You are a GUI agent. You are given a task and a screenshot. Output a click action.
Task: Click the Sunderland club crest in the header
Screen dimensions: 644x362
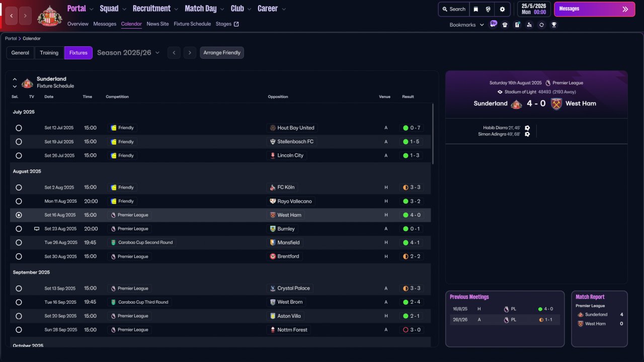pos(49,16)
